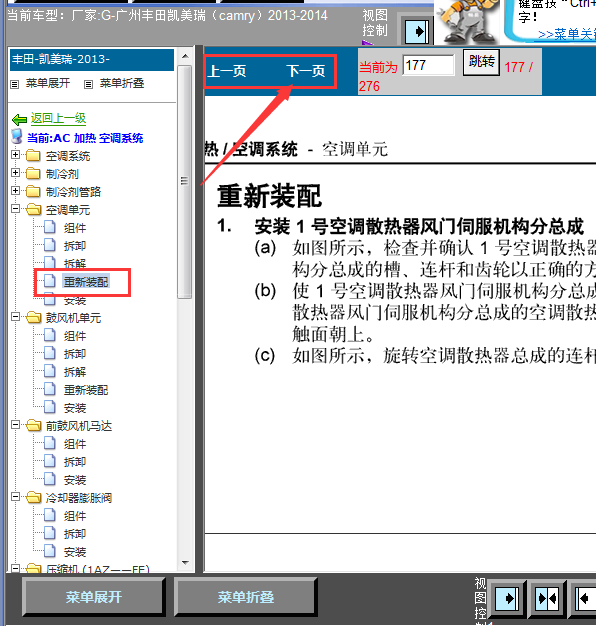Click the document icon beside 鼓风机单元 安装
The height and width of the screenshot is (626, 596).
coord(50,407)
